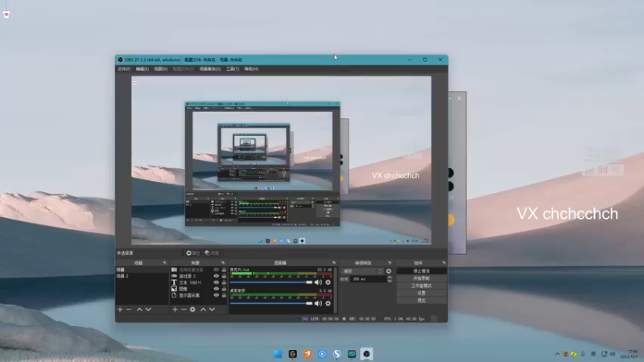
Task: Click the OBS preview canvas thumbnail
Action: (281, 160)
